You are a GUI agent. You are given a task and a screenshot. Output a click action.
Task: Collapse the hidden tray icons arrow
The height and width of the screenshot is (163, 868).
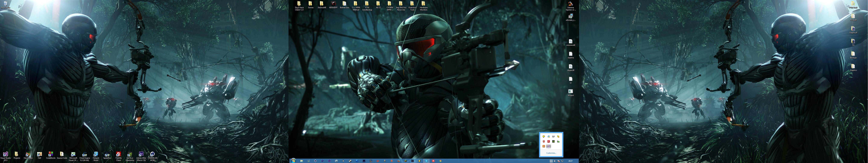[x=551, y=161]
